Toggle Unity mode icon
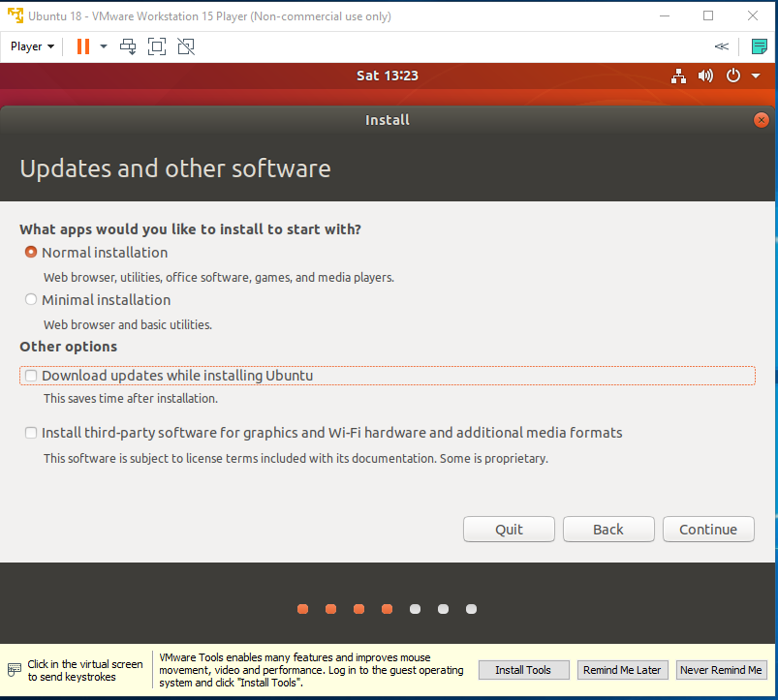778x700 pixels. point(186,46)
